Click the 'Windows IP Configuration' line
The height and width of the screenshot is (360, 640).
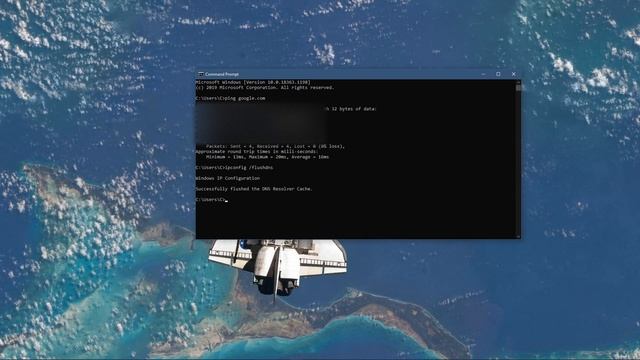pyautogui.click(x=228, y=178)
